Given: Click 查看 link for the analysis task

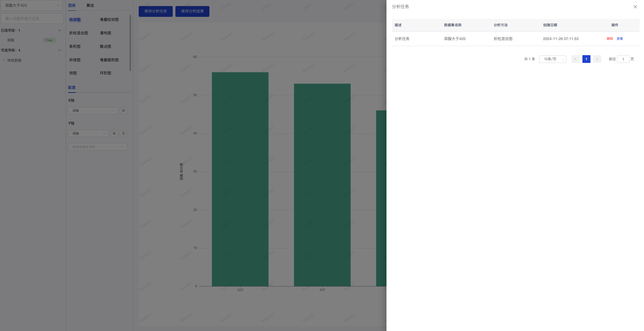Looking at the screenshot, I should [619, 39].
